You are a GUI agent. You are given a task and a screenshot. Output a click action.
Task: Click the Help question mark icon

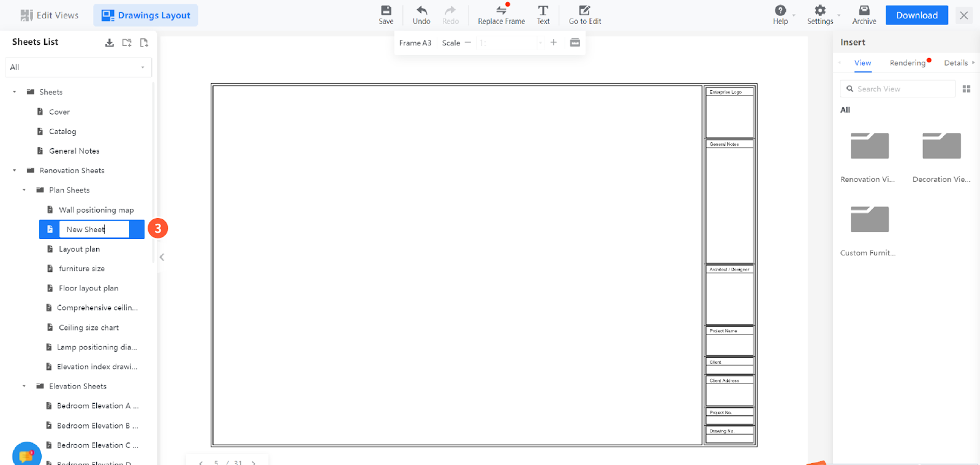click(780, 10)
